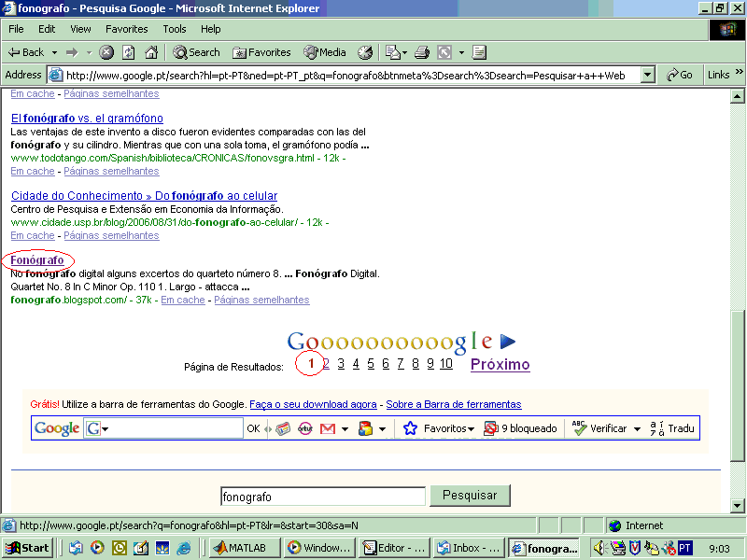This screenshot has height=560, width=747.
Task: Refresh the current page
Action: [x=129, y=52]
